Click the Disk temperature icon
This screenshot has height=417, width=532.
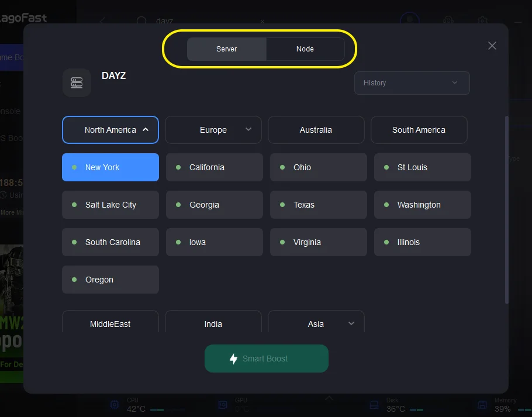click(x=374, y=405)
